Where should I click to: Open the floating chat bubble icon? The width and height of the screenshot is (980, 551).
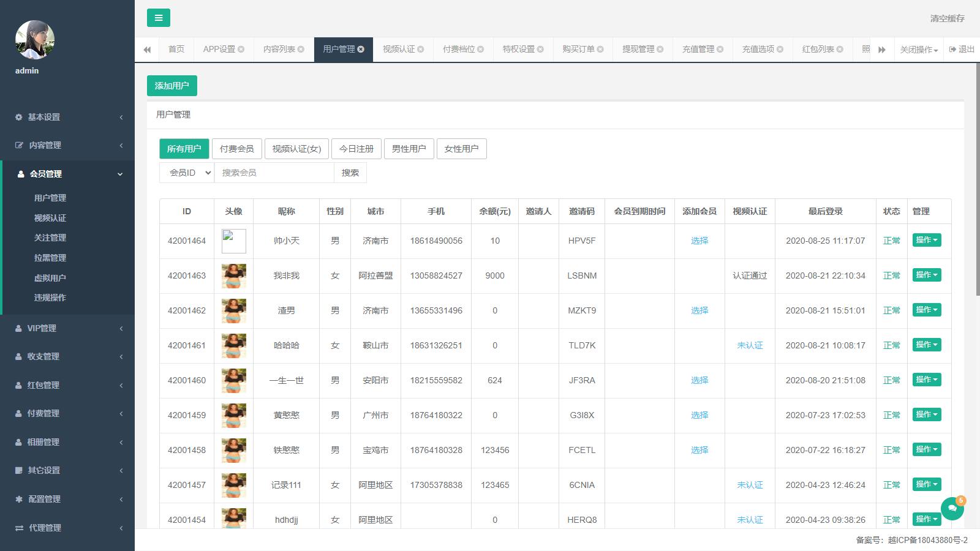click(x=952, y=508)
